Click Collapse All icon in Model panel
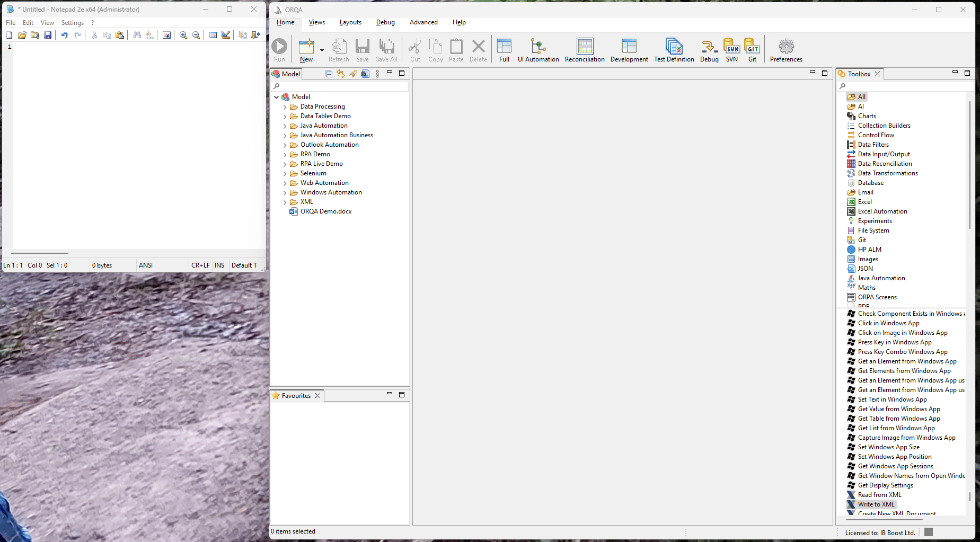980x542 pixels. 329,74
